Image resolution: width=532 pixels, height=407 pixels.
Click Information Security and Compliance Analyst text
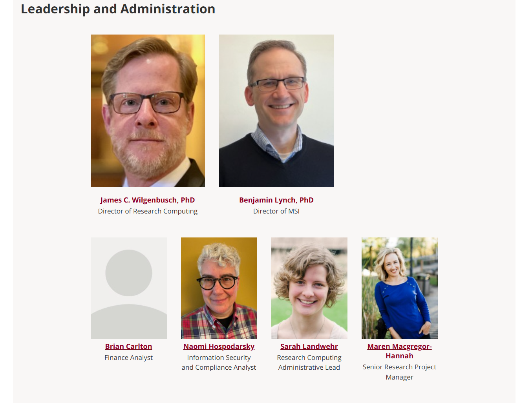(x=219, y=363)
